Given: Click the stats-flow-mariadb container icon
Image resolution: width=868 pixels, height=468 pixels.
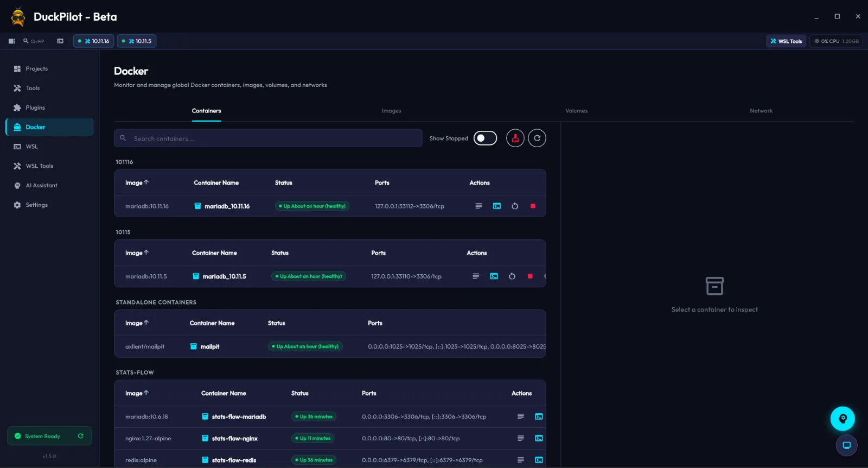Looking at the screenshot, I should pos(205,417).
